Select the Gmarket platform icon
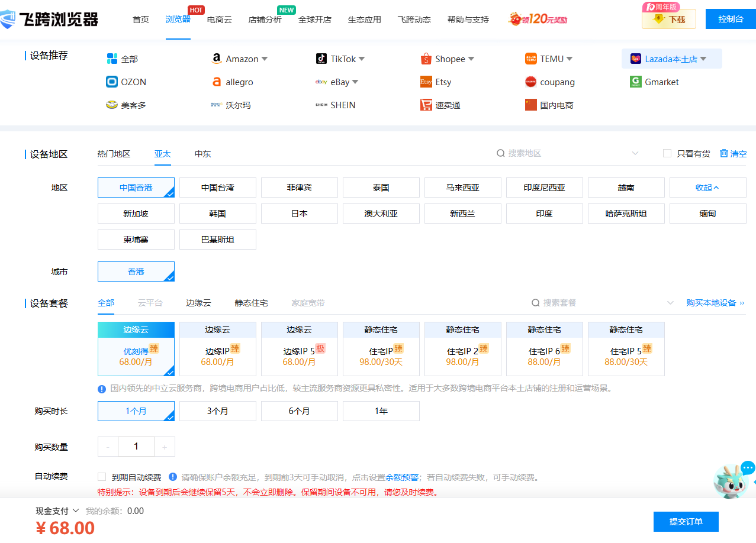Viewport: 756px width, 543px height. point(636,82)
